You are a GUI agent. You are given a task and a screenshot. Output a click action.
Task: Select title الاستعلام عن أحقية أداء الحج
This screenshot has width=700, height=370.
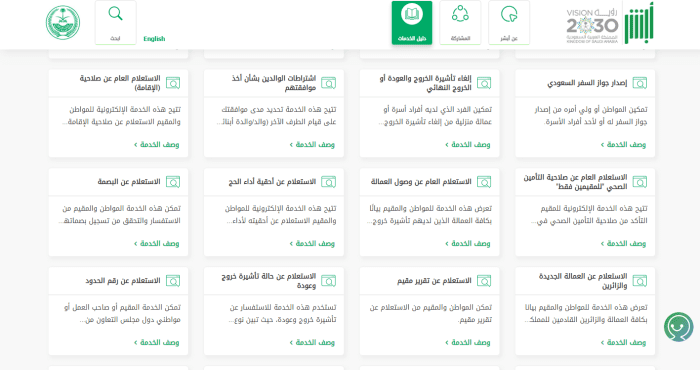[x=272, y=182]
